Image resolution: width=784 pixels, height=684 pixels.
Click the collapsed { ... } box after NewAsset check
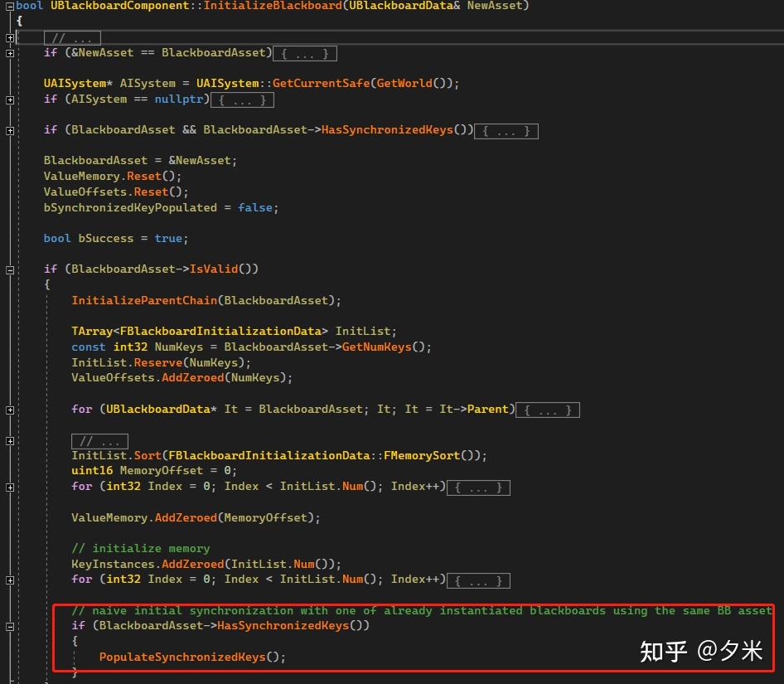pos(304,54)
